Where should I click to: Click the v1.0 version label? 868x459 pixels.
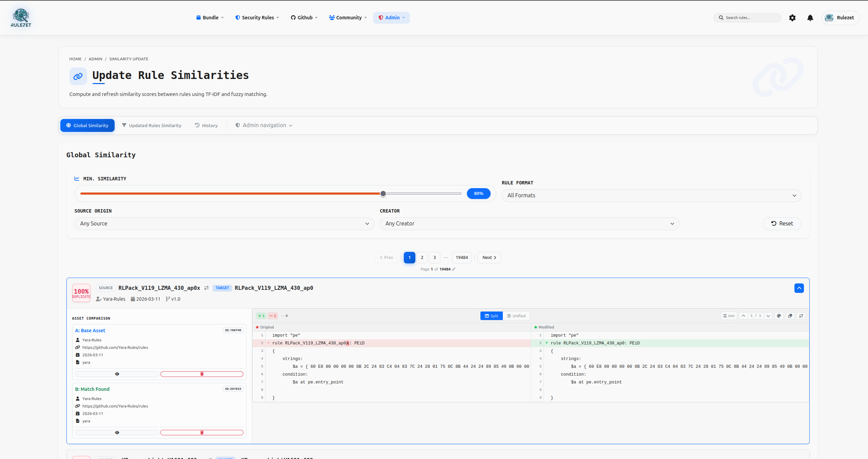[x=176, y=299]
